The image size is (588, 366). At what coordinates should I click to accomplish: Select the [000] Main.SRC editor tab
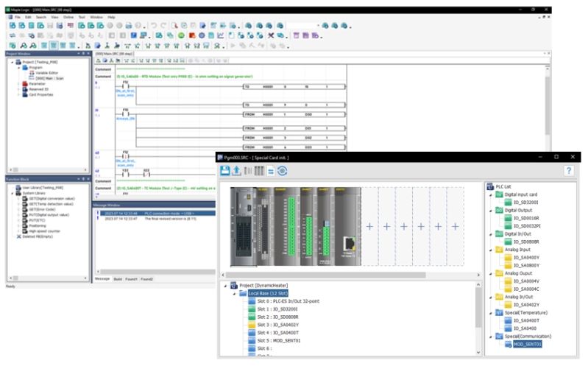pos(114,54)
